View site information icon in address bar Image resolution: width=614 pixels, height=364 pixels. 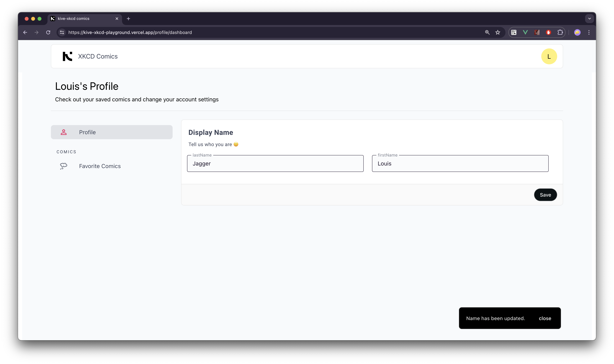pos(62,32)
